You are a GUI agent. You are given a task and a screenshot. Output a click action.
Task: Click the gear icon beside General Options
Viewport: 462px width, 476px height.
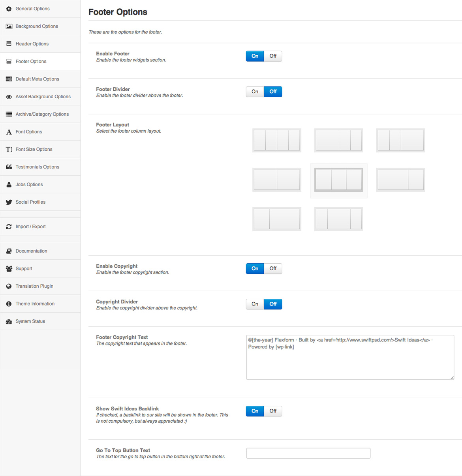(9, 9)
